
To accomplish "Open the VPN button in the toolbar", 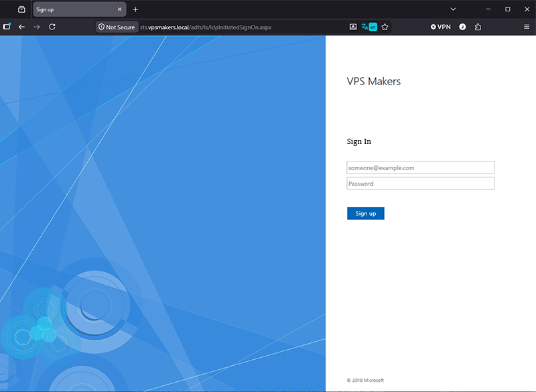I will tap(440, 27).
